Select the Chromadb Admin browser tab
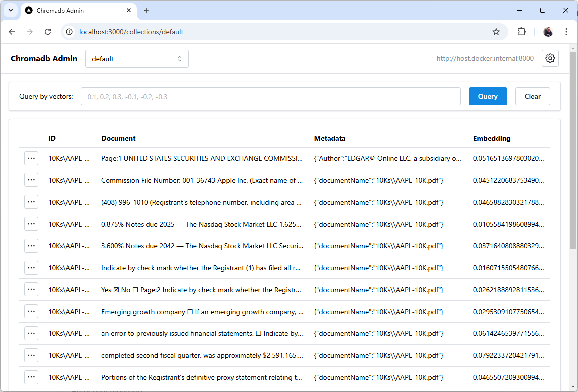The height and width of the screenshot is (392, 578). [x=79, y=11]
